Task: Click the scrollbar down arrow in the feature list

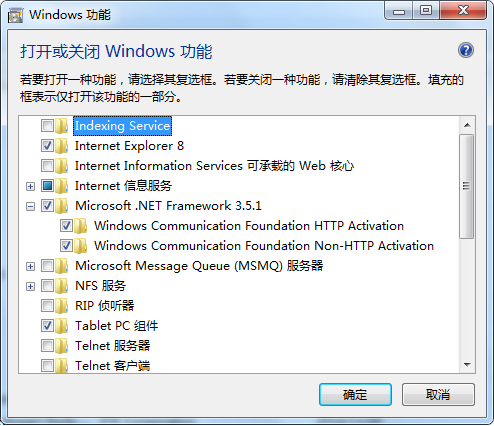Action: click(x=467, y=365)
